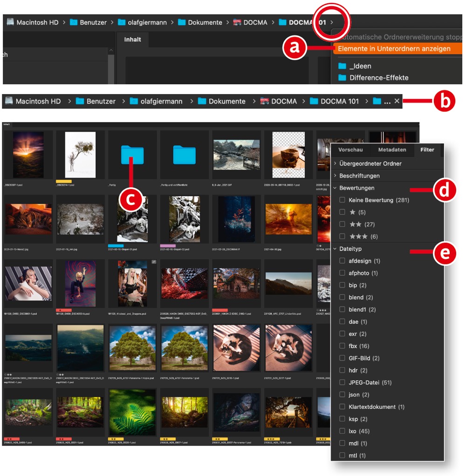This screenshot has height=476, width=466.
Task: Enable the one-star (5) rating filter
Action: 342,212
